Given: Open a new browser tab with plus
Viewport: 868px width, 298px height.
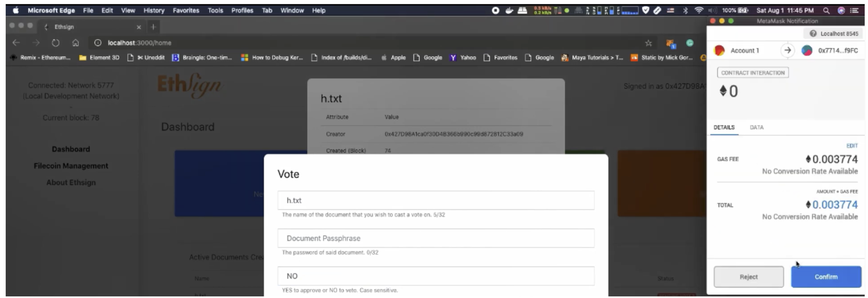Looking at the screenshot, I should [x=153, y=27].
